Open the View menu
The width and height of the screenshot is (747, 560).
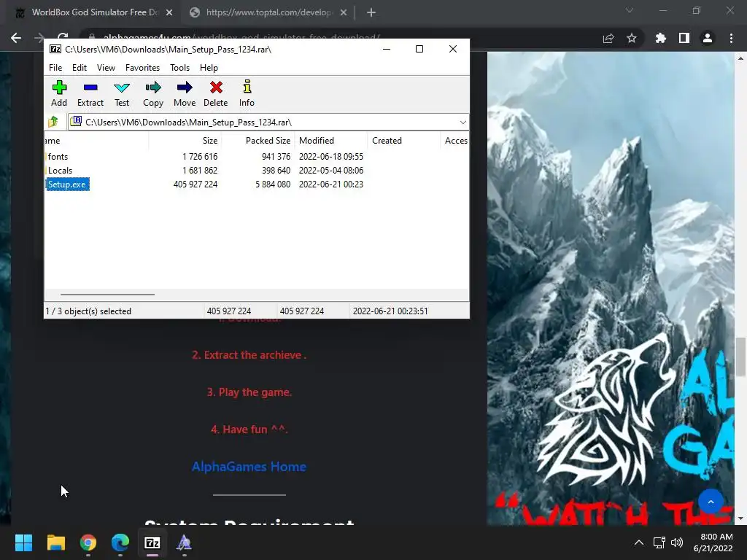106,68
